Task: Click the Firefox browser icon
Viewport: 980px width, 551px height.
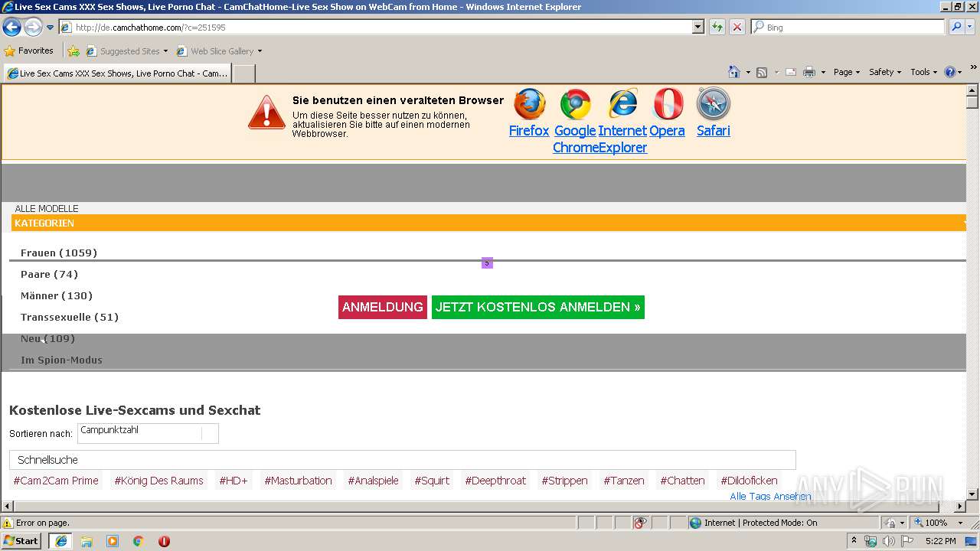Action: (x=529, y=105)
